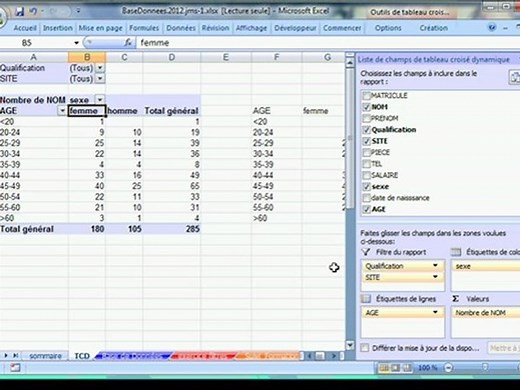Image resolution: width=520 pixels, height=390 pixels.
Task: Switch to Page Layout view icon
Action: [x=395, y=368]
